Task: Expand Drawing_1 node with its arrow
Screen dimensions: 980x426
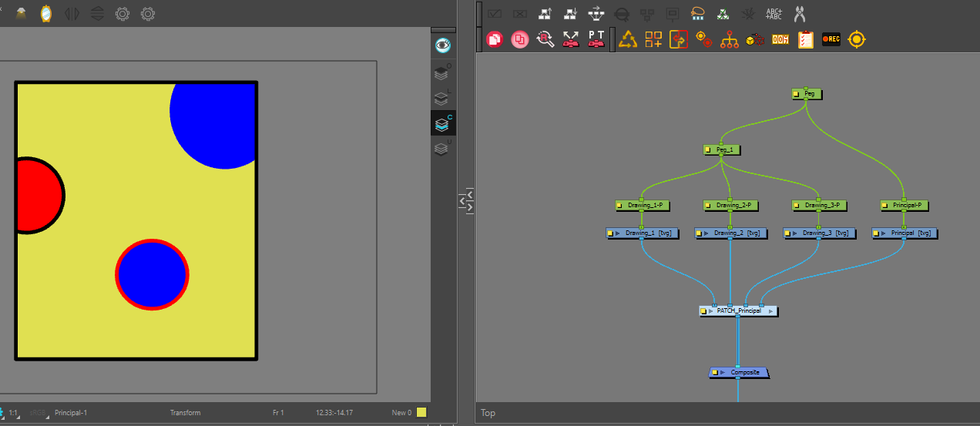Action: (618, 233)
